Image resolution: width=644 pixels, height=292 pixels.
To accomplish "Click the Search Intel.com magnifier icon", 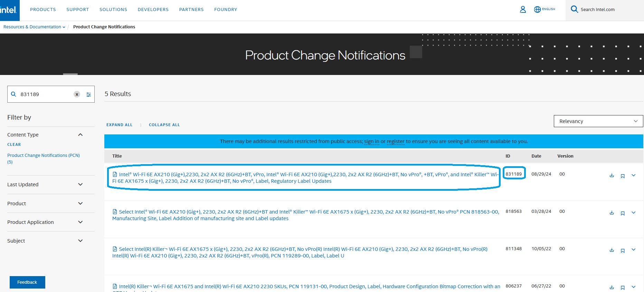I will [x=574, y=9].
